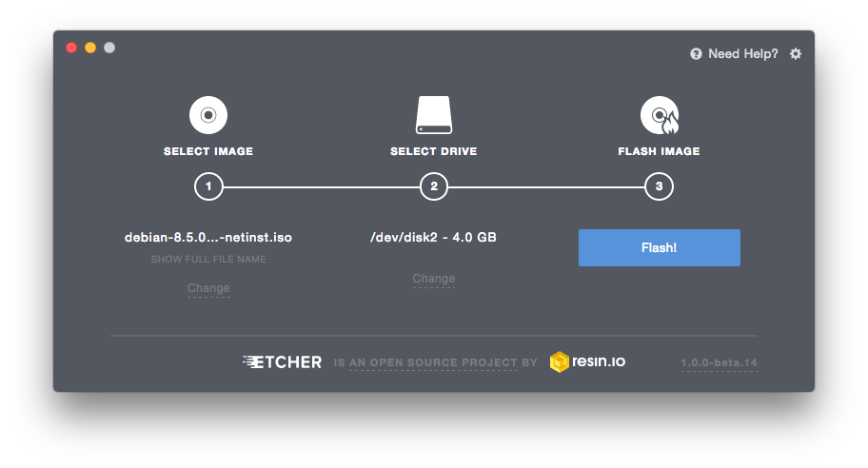Open the Need Help? link
This screenshot has height=468, width=868.
tap(742, 54)
